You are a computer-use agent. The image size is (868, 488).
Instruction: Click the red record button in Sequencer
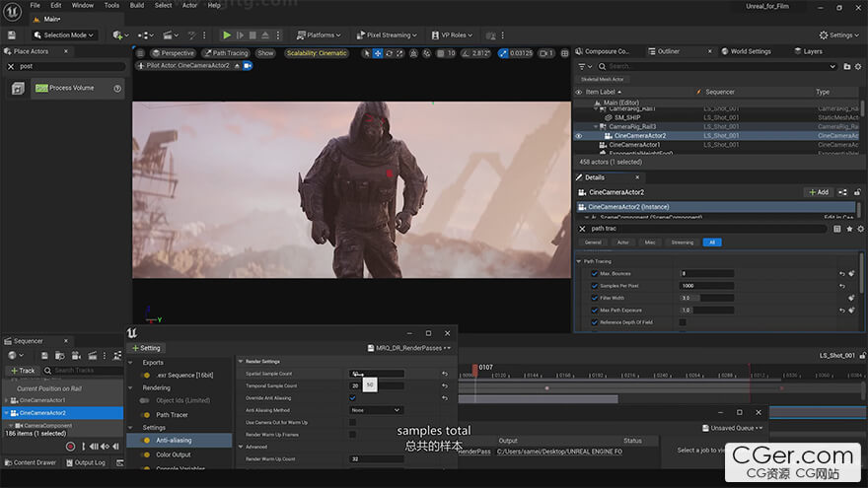click(x=70, y=447)
